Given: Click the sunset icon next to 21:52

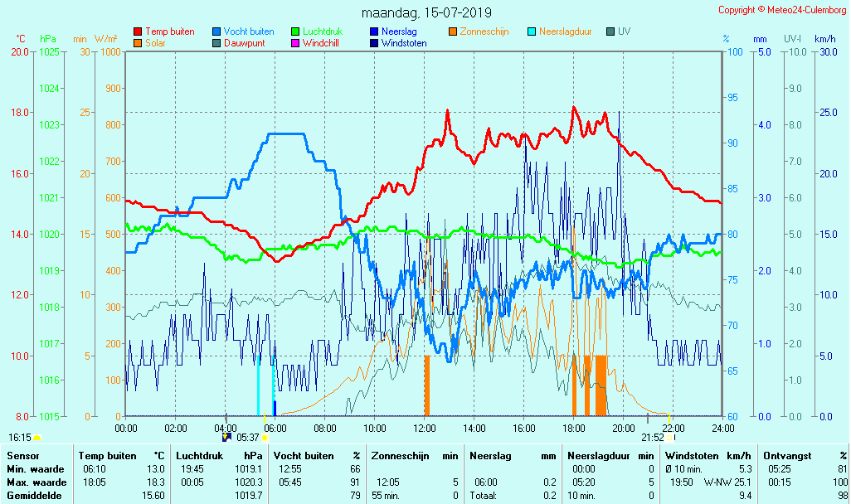Looking at the screenshot, I should pos(670,437).
